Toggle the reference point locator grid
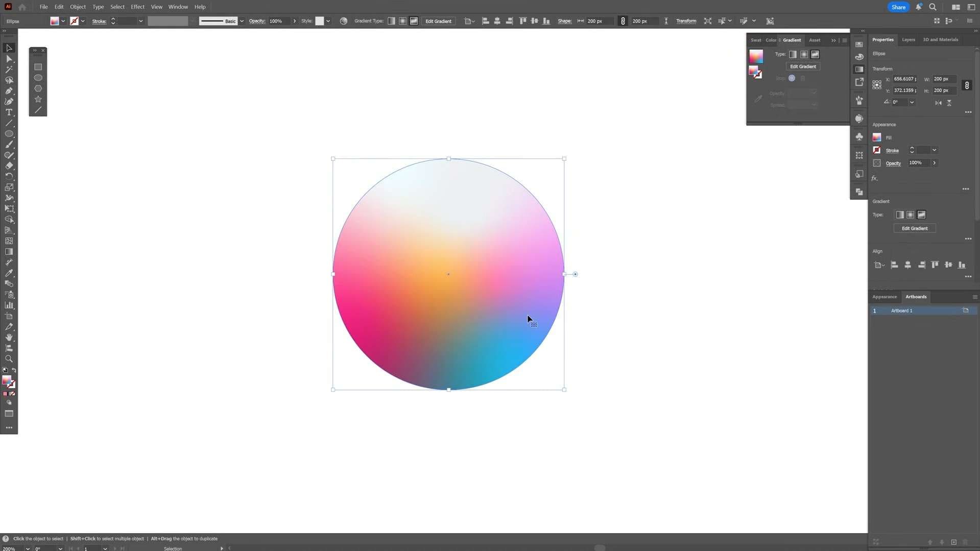This screenshot has height=551, width=980. [x=877, y=85]
